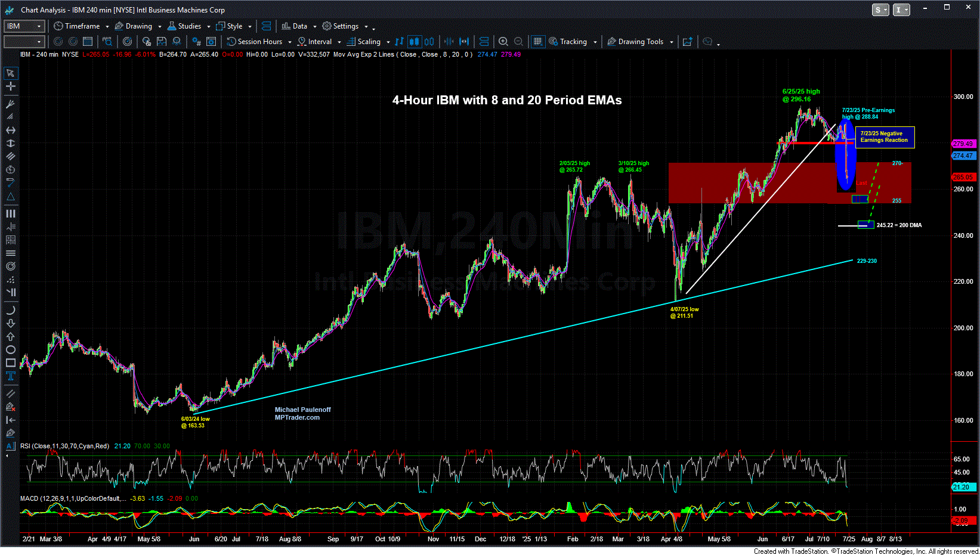
Task: Toggle hollow candlestick chart style
Action: tap(429, 42)
